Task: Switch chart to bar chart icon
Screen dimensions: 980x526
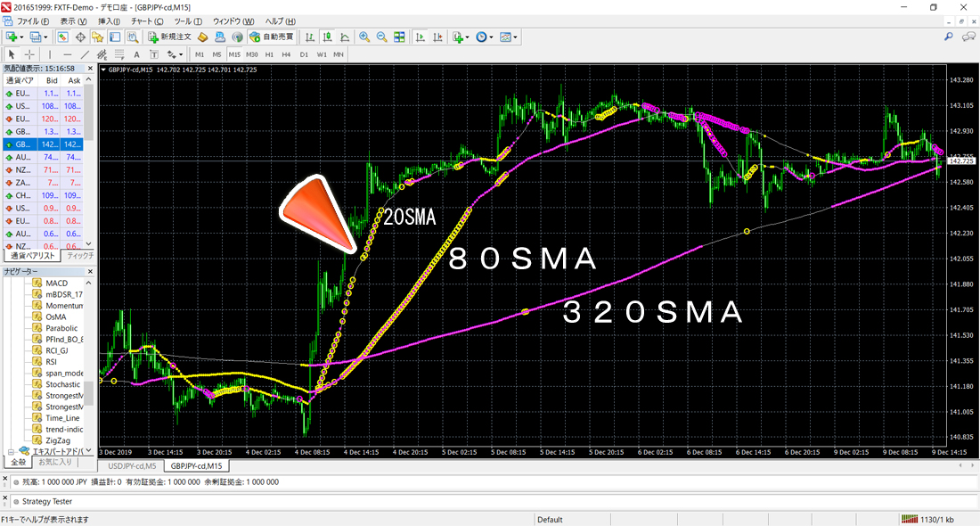Action: 309,37
